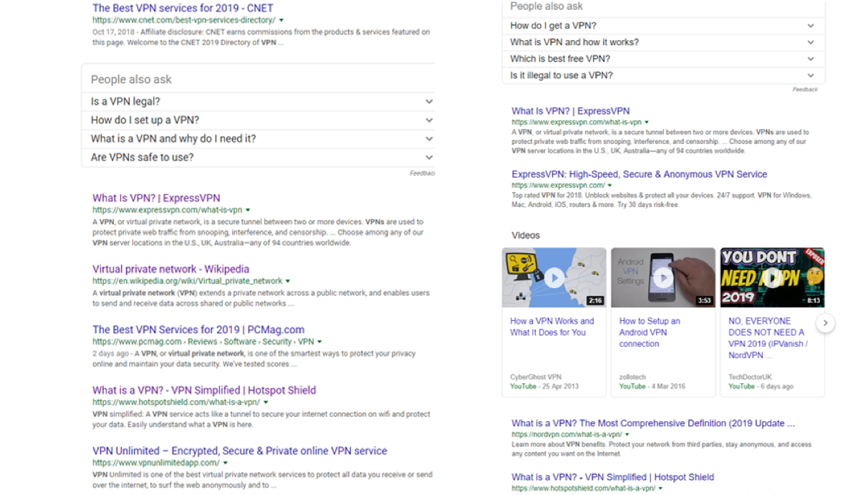Click the Feedback link under People also ask
868x495 pixels.
(x=424, y=173)
